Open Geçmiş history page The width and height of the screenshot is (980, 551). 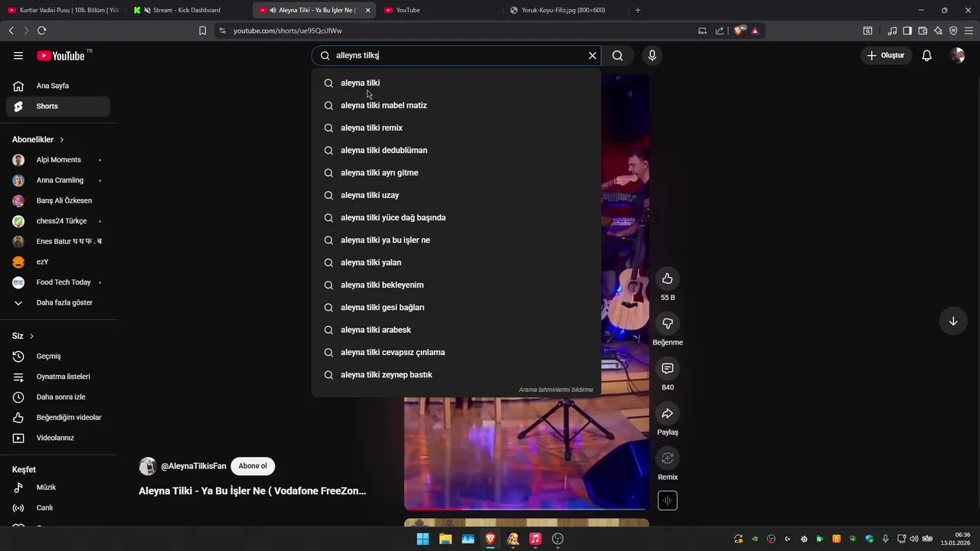(x=58, y=356)
